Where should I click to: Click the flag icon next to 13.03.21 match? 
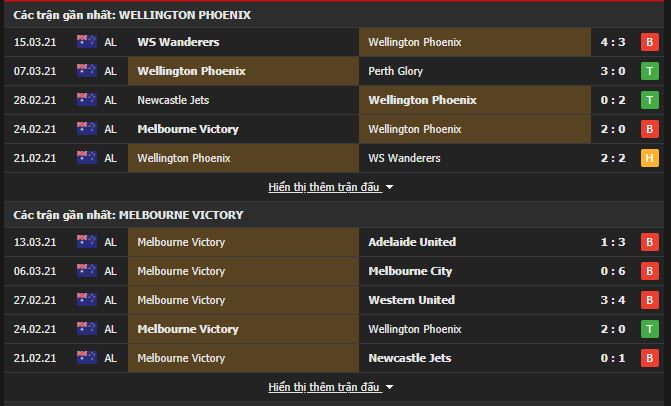click(87, 241)
